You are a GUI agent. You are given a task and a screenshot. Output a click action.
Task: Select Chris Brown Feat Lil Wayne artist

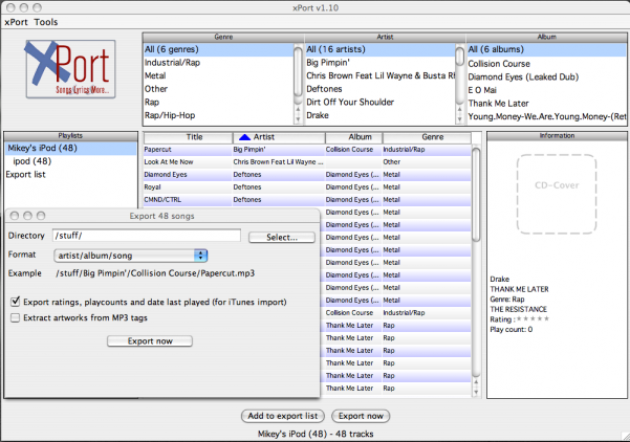pos(380,76)
